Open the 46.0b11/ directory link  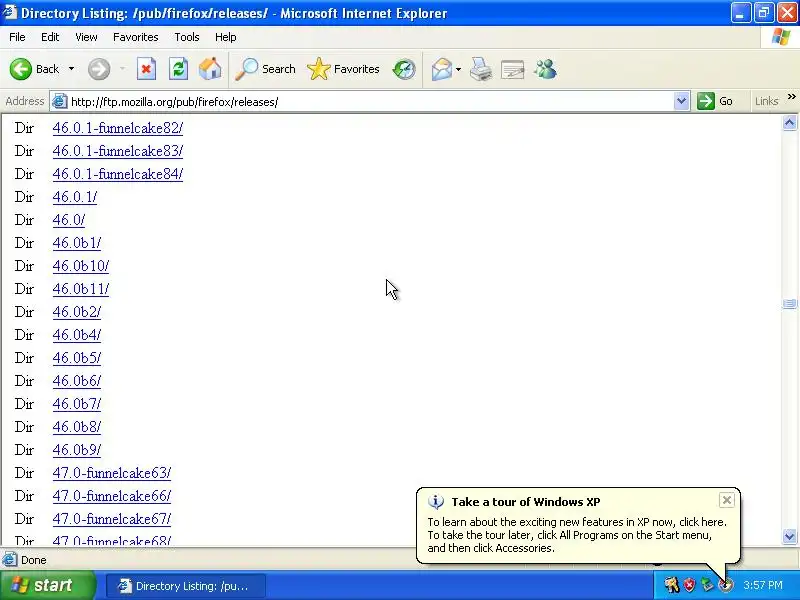(x=81, y=289)
